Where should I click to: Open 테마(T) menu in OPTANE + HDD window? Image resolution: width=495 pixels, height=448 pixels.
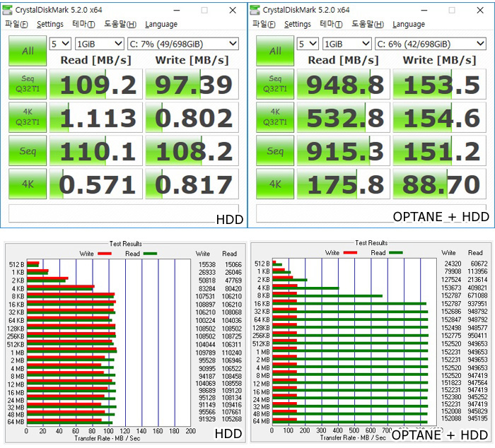(x=331, y=24)
